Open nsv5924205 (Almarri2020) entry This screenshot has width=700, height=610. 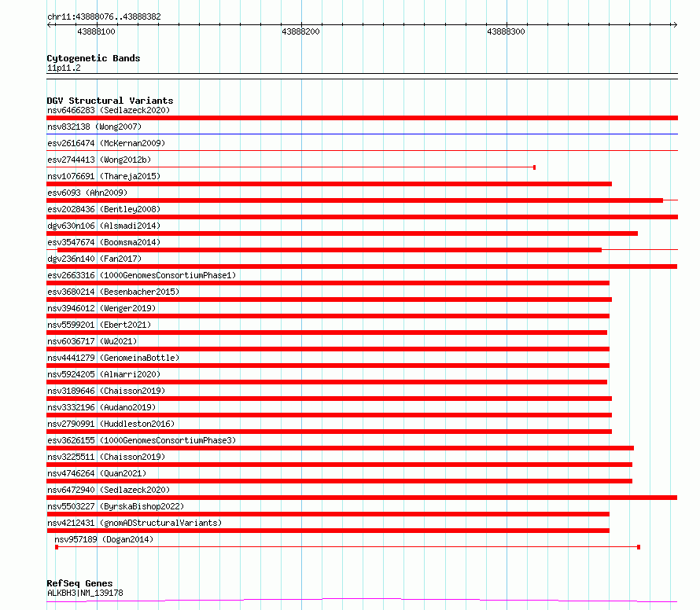(x=104, y=374)
